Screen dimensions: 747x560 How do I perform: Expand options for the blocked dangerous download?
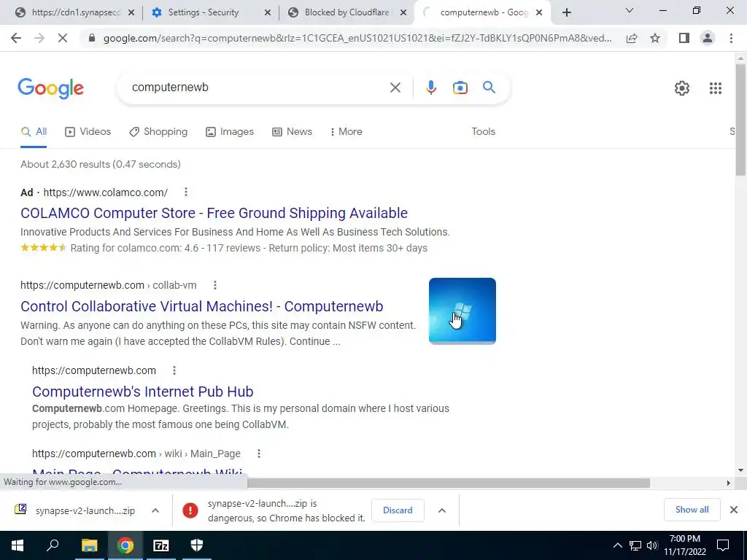[442, 510]
